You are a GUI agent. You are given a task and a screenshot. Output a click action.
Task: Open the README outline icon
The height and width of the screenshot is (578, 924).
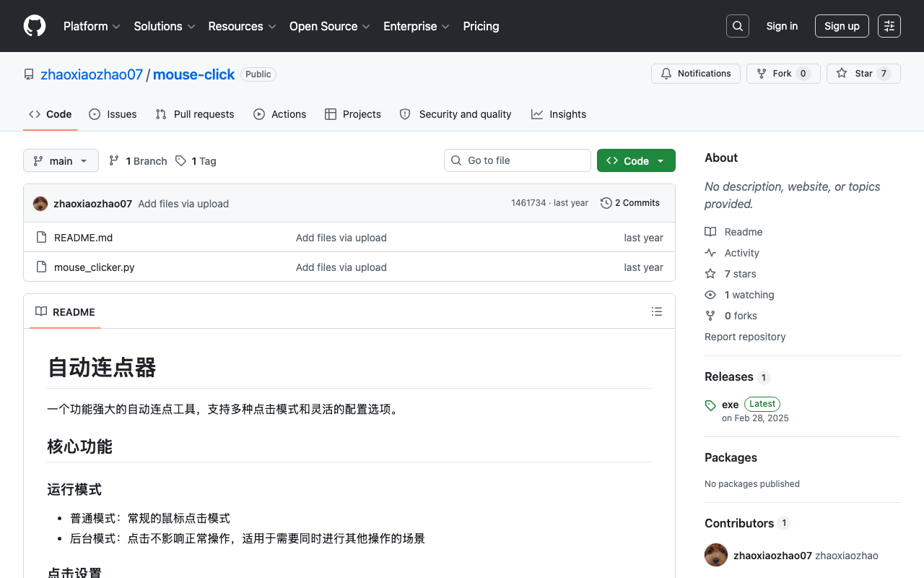656,311
